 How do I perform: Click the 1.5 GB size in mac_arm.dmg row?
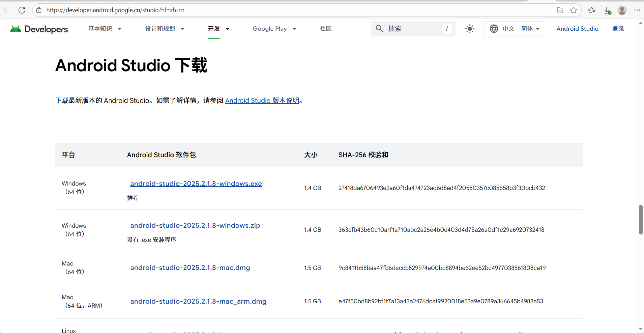(313, 301)
